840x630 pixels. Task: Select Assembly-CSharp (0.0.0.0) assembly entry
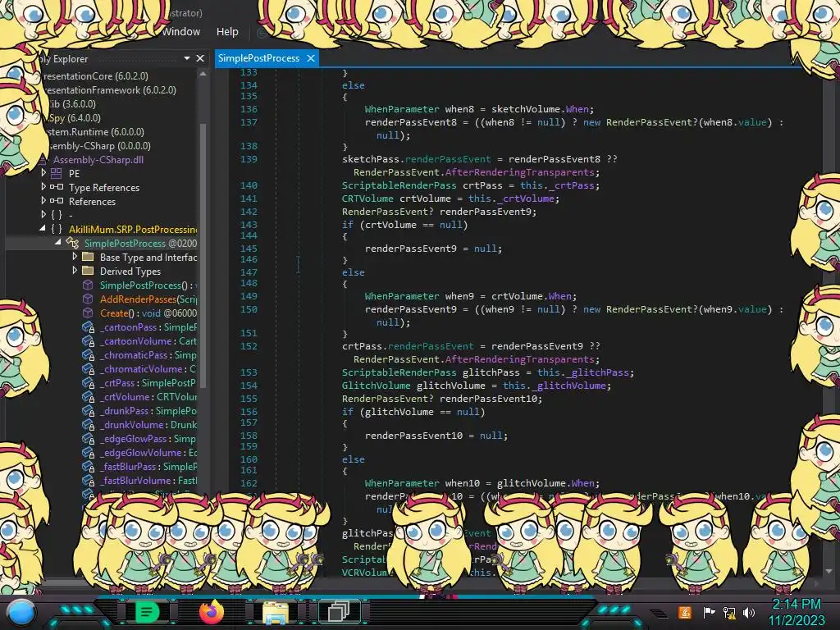[100, 146]
